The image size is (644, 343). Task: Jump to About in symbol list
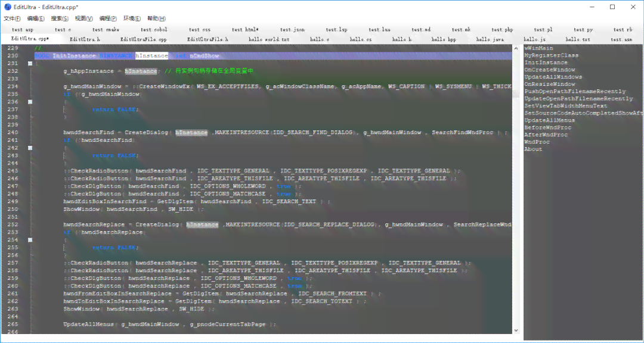point(533,149)
